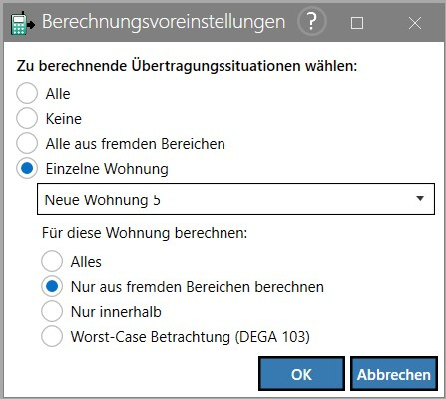Open help via the question mark icon
This screenshot has height=399, width=446.
point(311,22)
